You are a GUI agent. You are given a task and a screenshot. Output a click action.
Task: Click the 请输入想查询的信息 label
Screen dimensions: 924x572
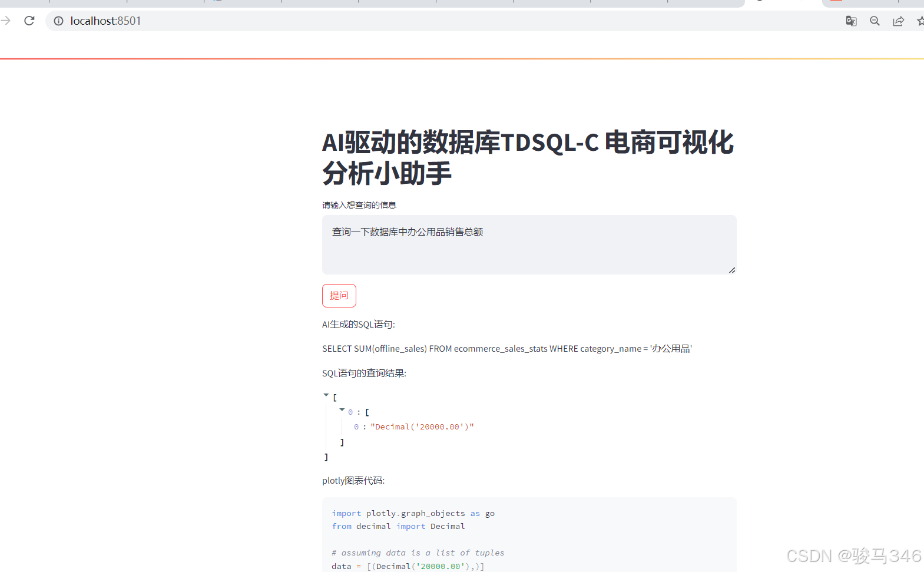click(x=359, y=205)
